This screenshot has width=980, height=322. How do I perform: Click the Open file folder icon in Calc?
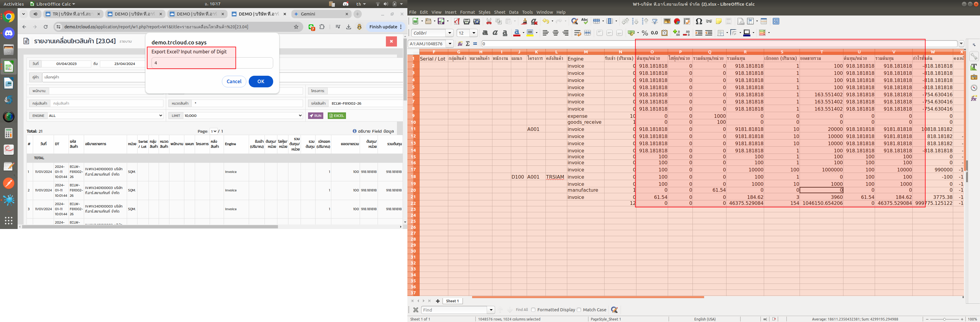click(428, 21)
